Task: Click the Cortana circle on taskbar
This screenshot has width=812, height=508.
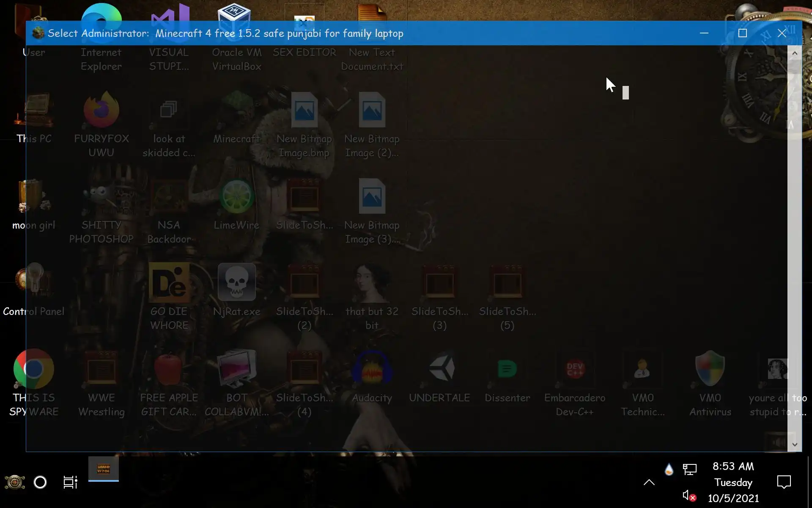Action: [40, 482]
